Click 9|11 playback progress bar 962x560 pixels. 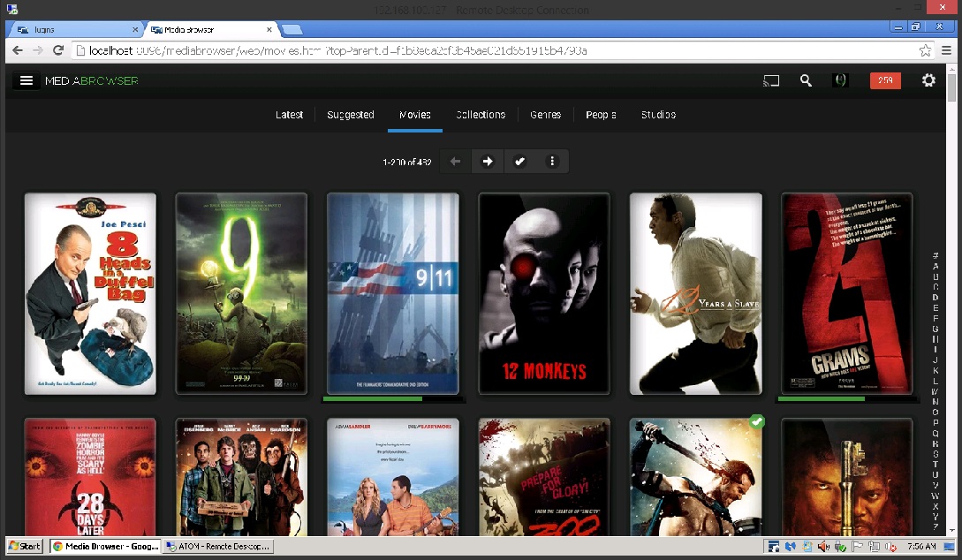pos(392,398)
